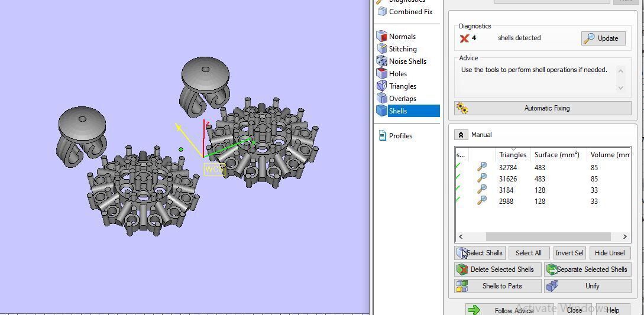The width and height of the screenshot is (644, 315).
Task: Sort table by Triangles column
Action: [513, 155]
